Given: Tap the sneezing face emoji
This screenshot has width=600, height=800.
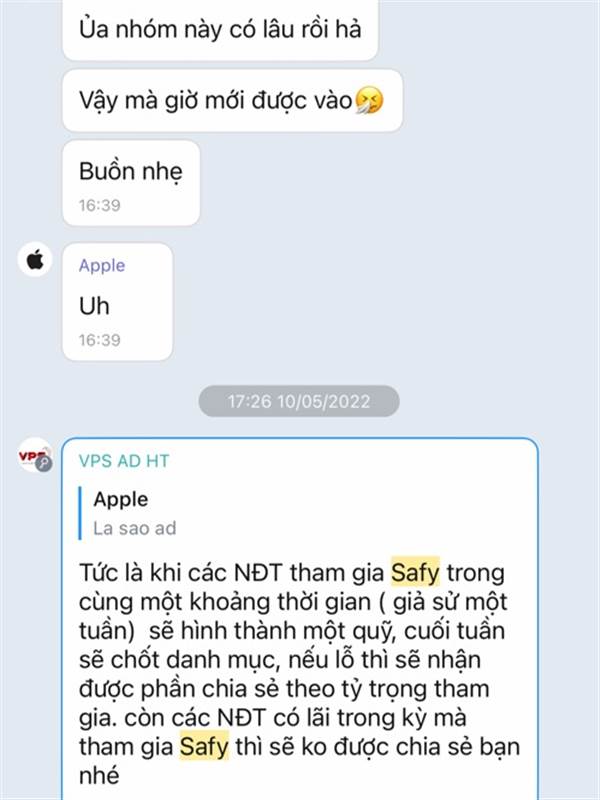Looking at the screenshot, I should click(368, 100).
